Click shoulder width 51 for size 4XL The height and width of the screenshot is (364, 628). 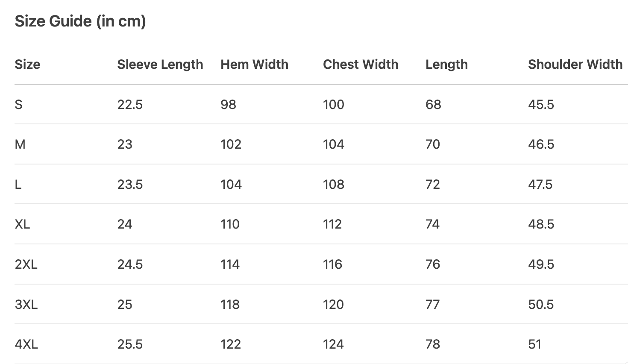[534, 344]
